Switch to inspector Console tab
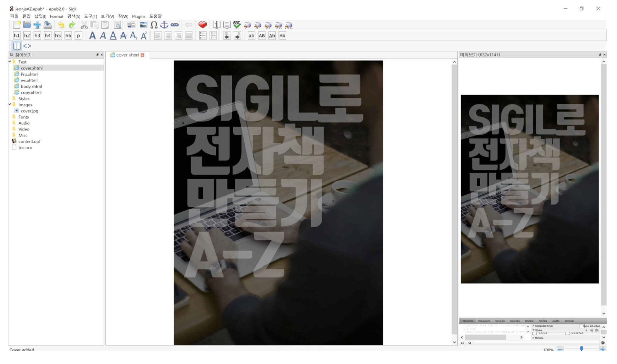Viewport: 617px width, 364px height. (x=569, y=321)
